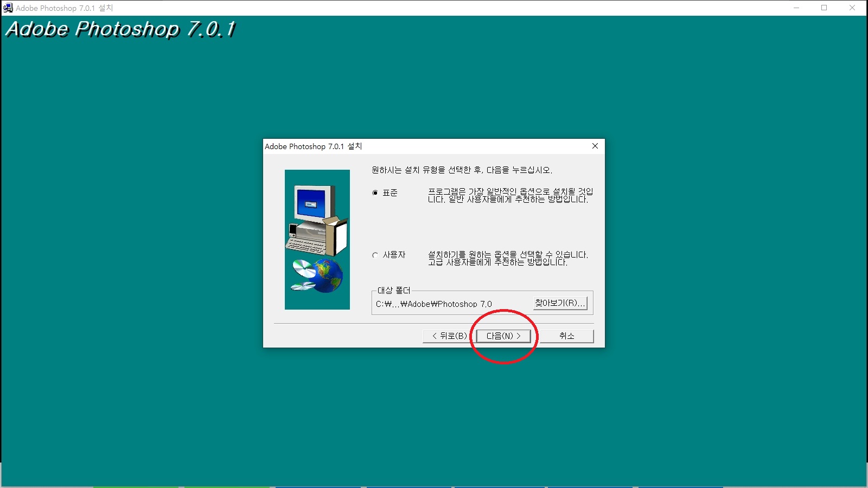Click the Adobe Photoshop 7.0.1 heading text
868x488 pixels.
click(x=119, y=30)
